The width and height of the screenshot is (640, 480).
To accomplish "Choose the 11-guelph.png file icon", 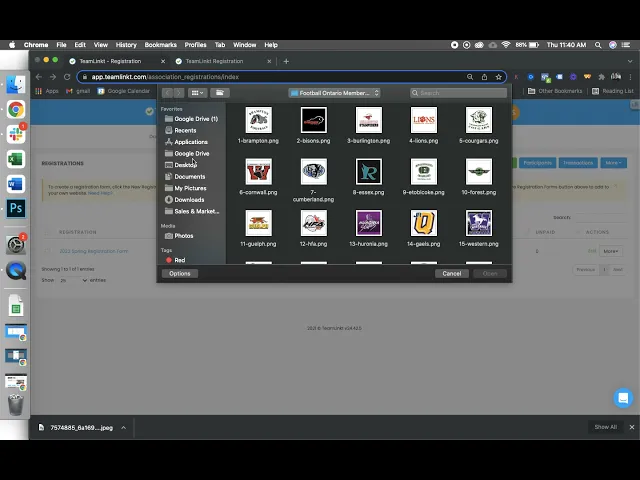I will pyautogui.click(x=258, y=223).
